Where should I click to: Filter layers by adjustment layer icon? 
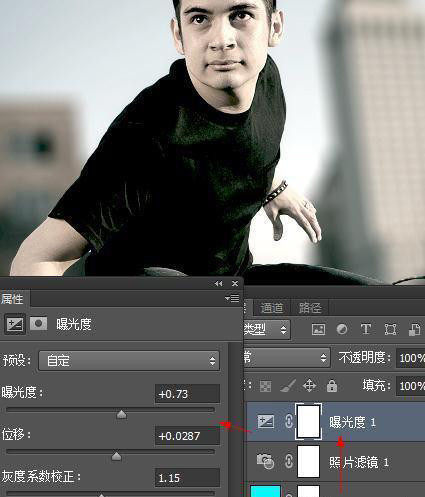point(342,330)
